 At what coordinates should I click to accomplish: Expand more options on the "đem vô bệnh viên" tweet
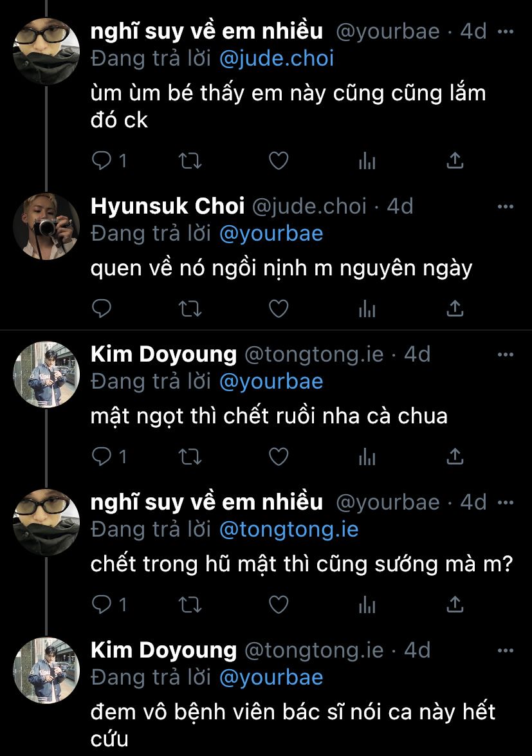[x=506, y=650]
